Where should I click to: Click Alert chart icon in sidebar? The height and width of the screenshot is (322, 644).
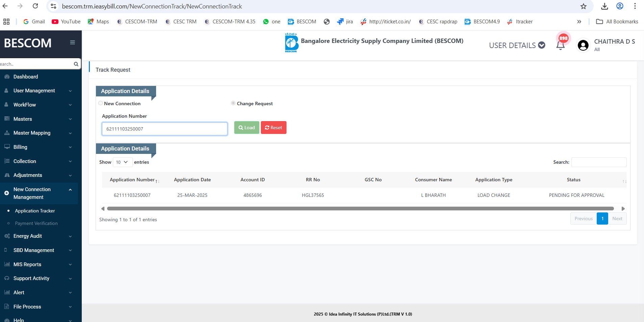[7, 292]
